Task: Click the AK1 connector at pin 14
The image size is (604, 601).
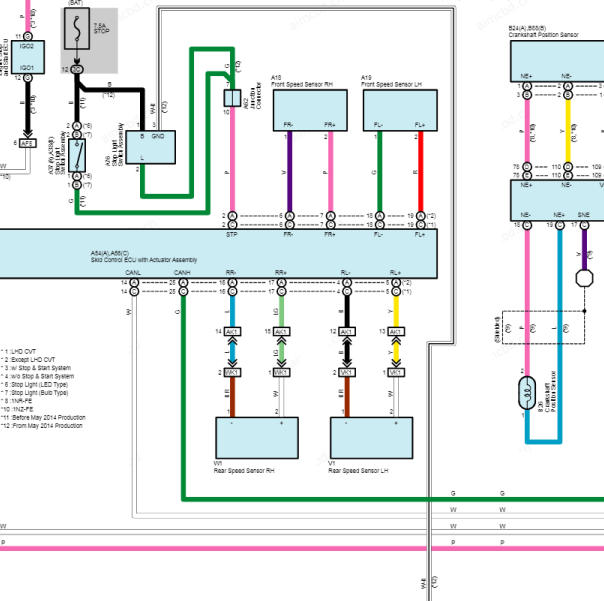Action: coord(232,332)
